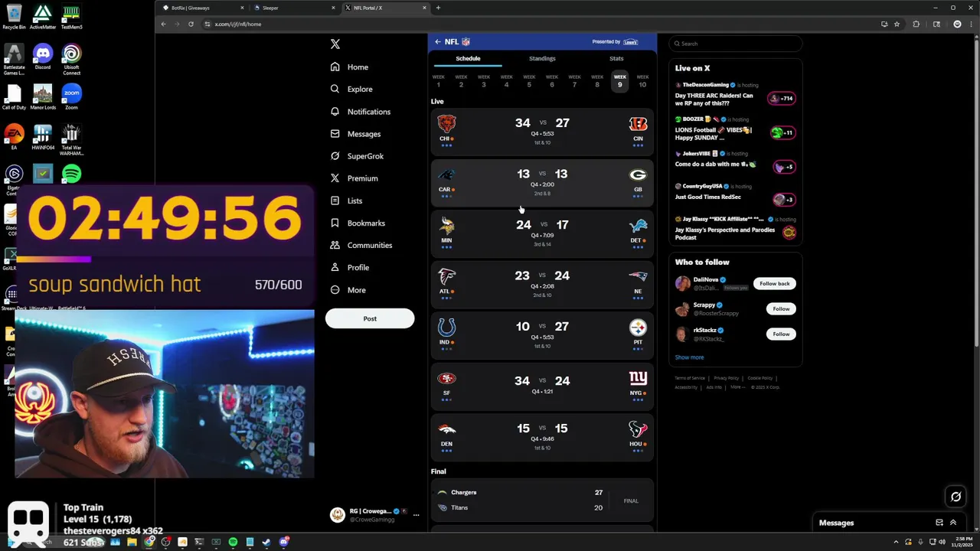Follow Scrappy

point(781,308)
